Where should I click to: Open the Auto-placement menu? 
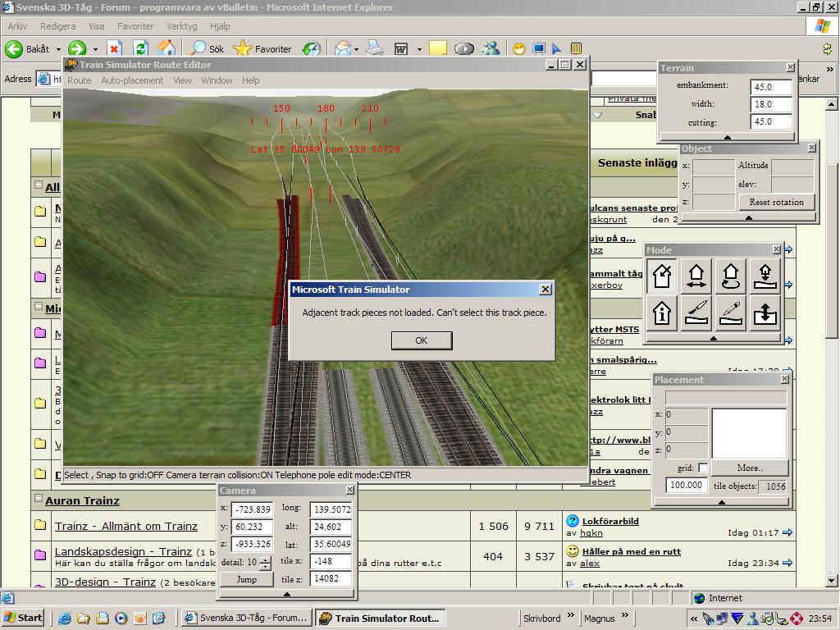(132, 80)
